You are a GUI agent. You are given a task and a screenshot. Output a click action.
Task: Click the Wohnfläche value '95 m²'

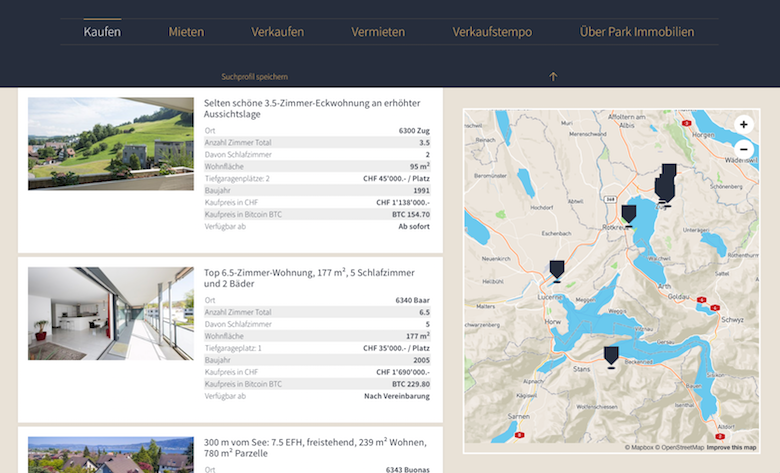click(420, 166)
